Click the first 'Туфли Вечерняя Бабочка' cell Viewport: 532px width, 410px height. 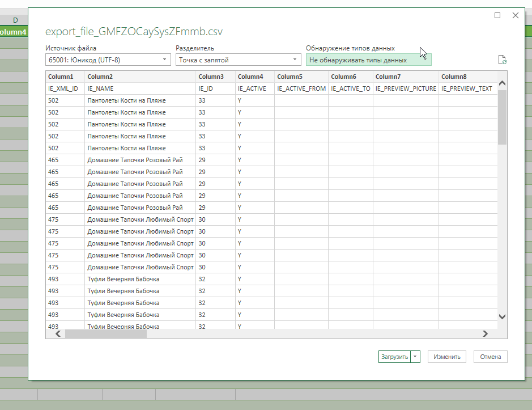pos(140,279)
